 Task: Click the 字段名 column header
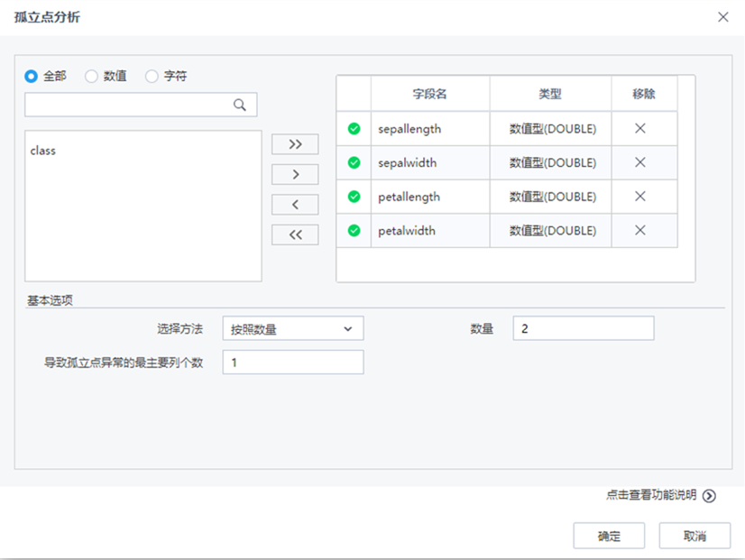tap(430, 94)
